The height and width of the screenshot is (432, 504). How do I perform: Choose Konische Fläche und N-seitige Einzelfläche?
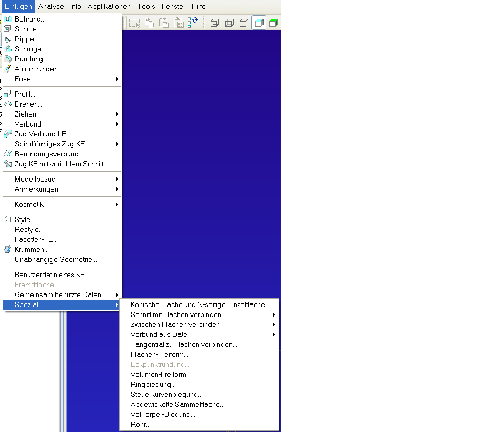point(199,304)
